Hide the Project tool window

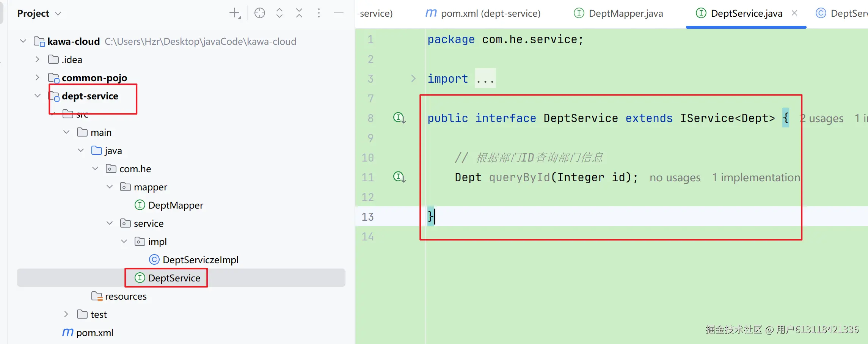pos(339,13)
